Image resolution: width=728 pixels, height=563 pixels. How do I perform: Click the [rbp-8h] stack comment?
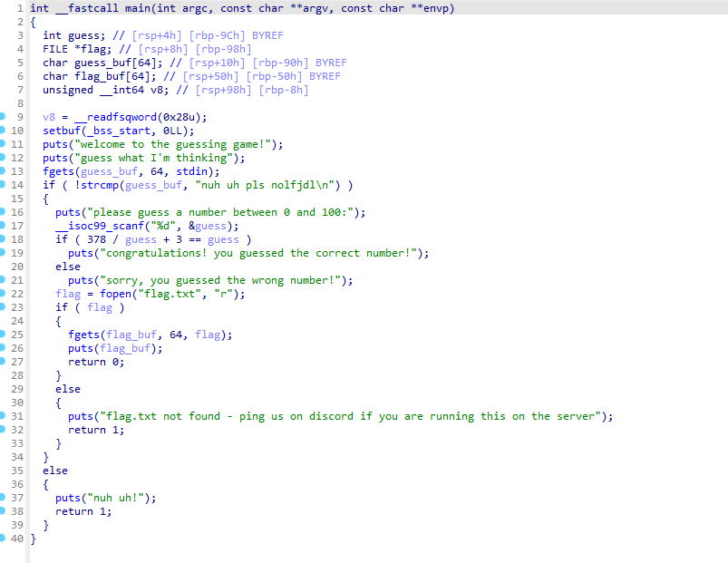pyautogui.click(x=283, y=90)
